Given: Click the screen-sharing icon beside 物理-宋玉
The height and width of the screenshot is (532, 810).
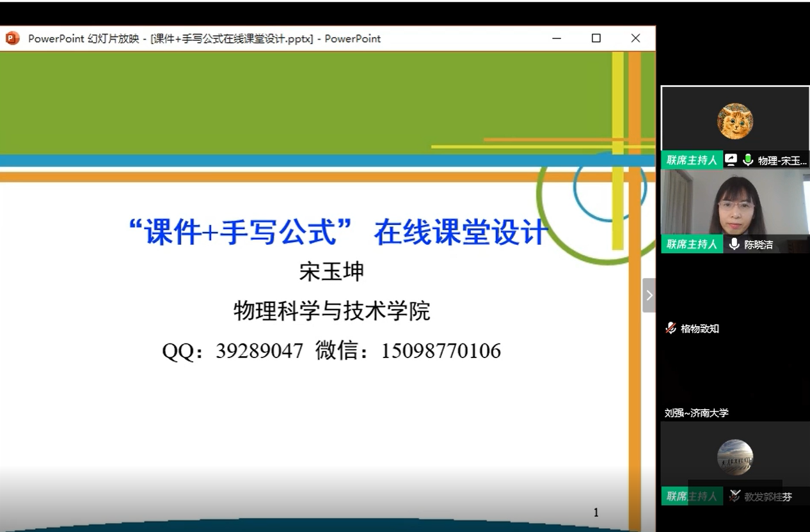Looking at the screenshot, I should pyautogui.click(x=731, y=160).
